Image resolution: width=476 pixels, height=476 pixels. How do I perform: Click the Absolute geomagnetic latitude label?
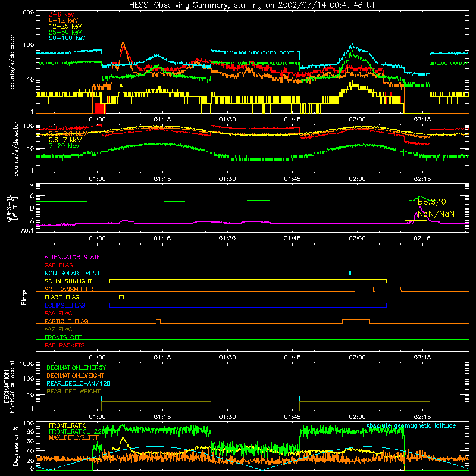click(x=411, y=426)
